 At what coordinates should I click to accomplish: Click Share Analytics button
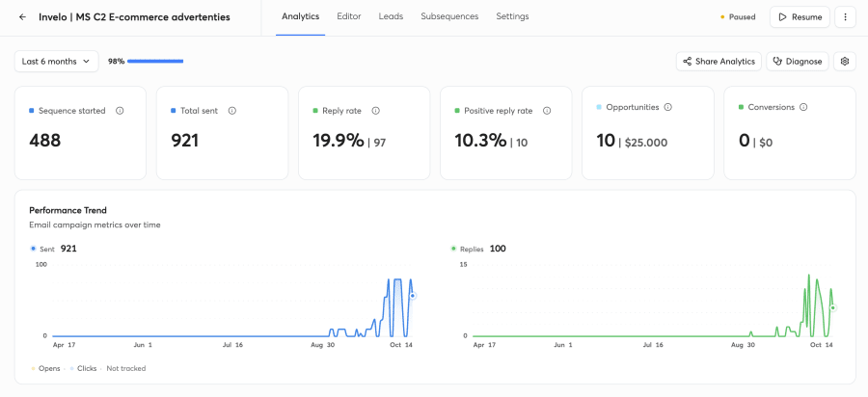coord(719,62)
